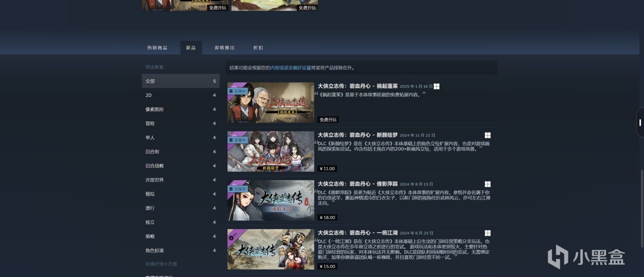The width and height of the screenshot is (644, 277).
Task: Click title 大侠立志传：碧血丹心 - 新颜绘梦
Action: click(357, 135)
